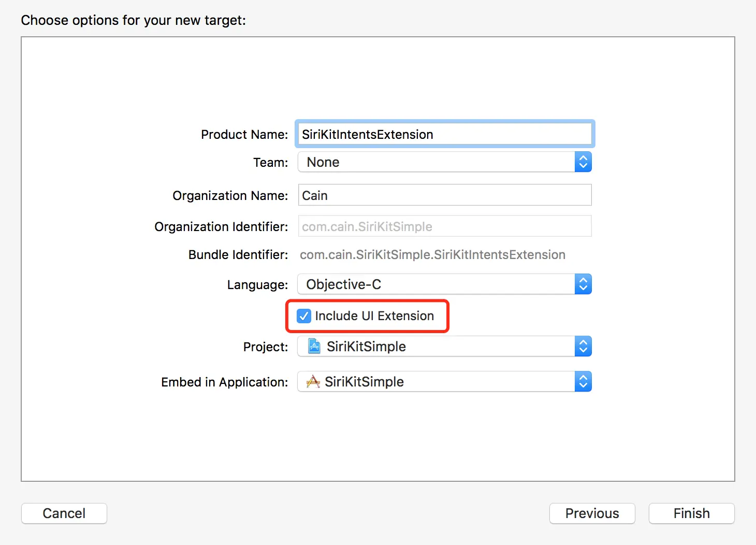This screenshot has width=756, height=545.
Task: Expand the Embed in Application popup arrows
Action: click(583, 382)
